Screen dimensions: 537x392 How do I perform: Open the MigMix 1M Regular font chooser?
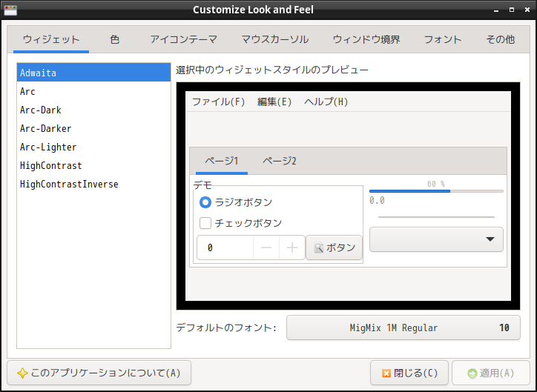[x=403, y=328]
